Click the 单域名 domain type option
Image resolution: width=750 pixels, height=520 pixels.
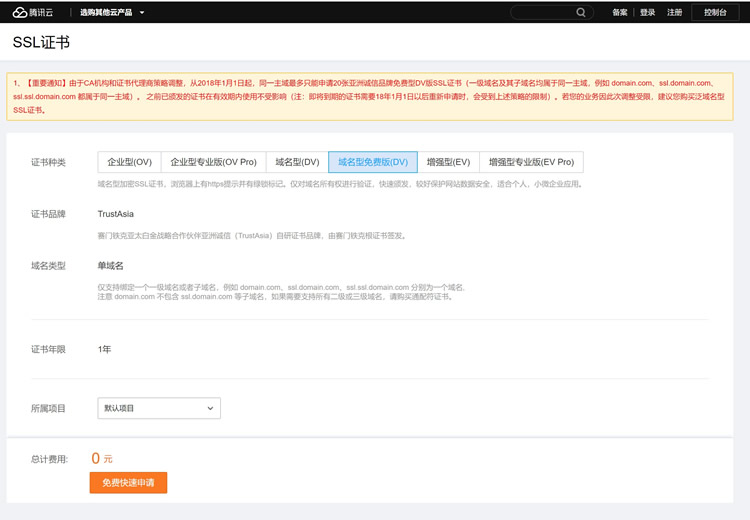pyautogui.click(x=111, y=266)
